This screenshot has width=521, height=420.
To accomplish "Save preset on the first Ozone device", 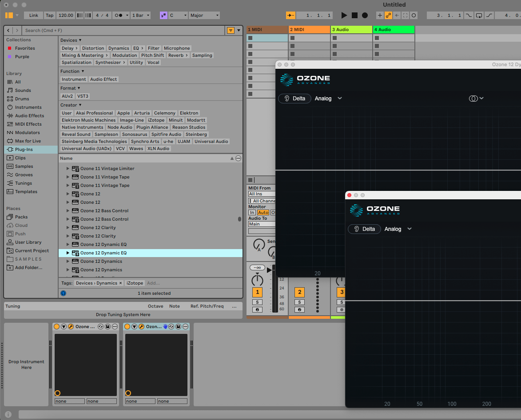I will pyautogui.click(x=107, y=327).
